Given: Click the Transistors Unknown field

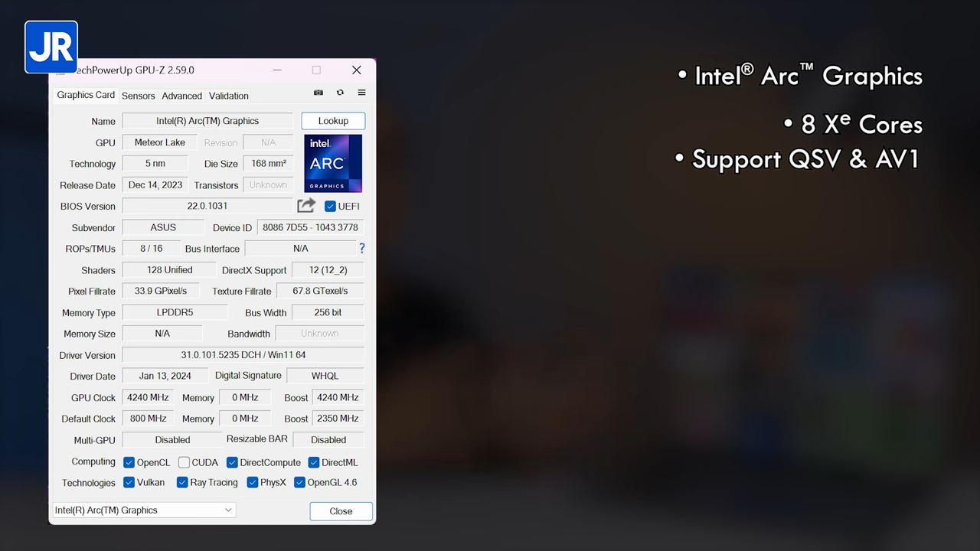Looking at the screenshot, I should (x=268, y=185).
